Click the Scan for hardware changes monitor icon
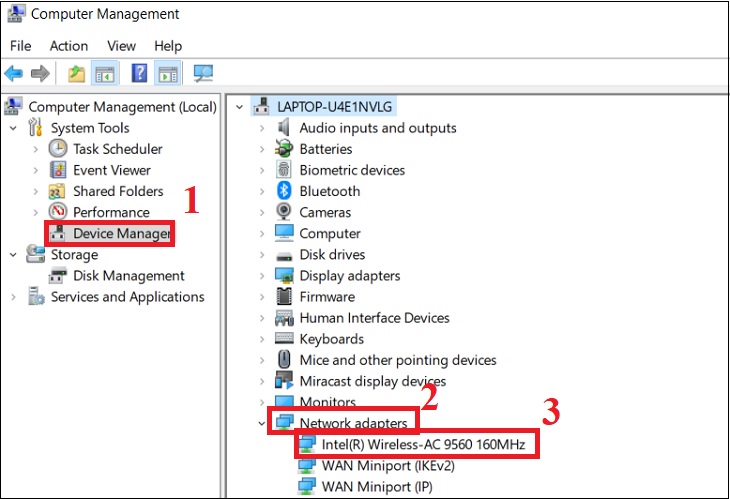 pos(203,73)
